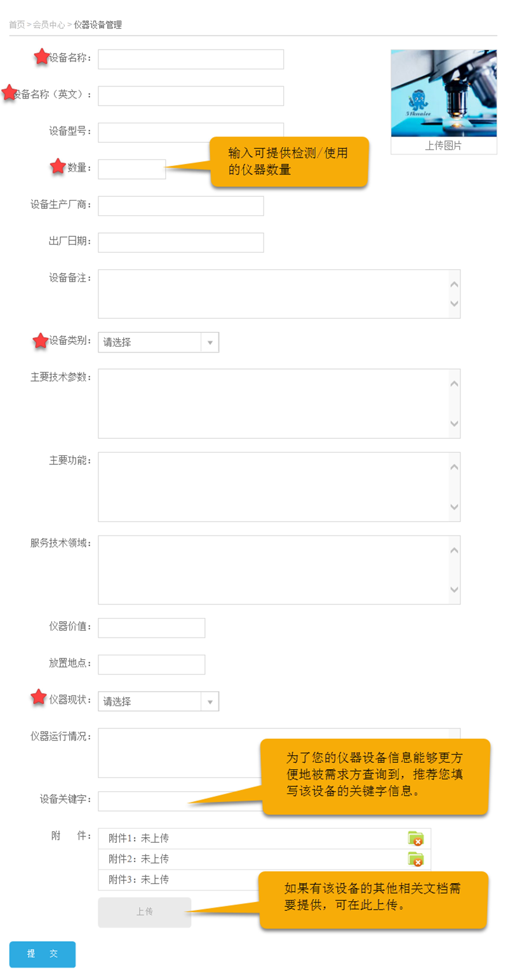Focus the 放置地点 location field
The width and height of the screenshot is (508, 980).
[x=151, y=664]
